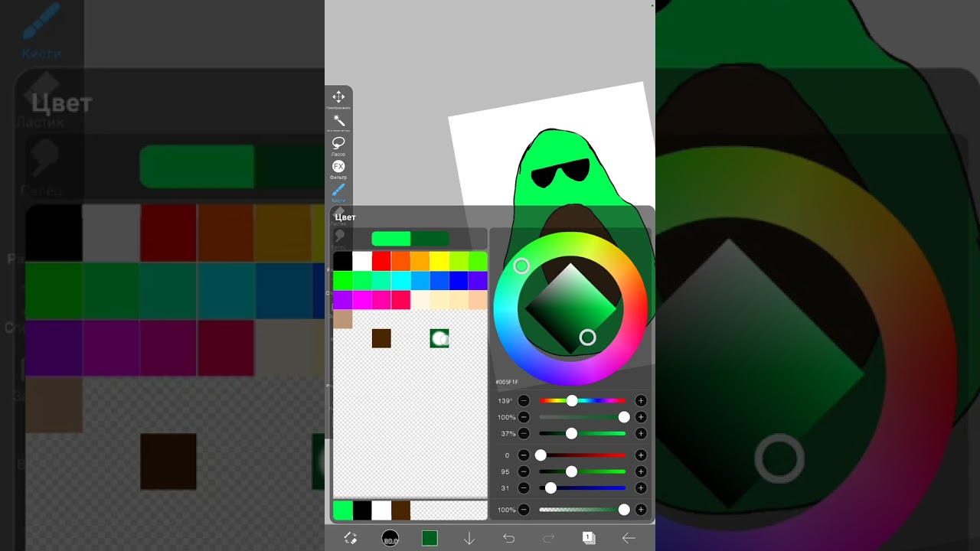The image size is (980, 551).
Task: Tap the dark green current color square in bottom bar
Action: (x=430, y=539)
